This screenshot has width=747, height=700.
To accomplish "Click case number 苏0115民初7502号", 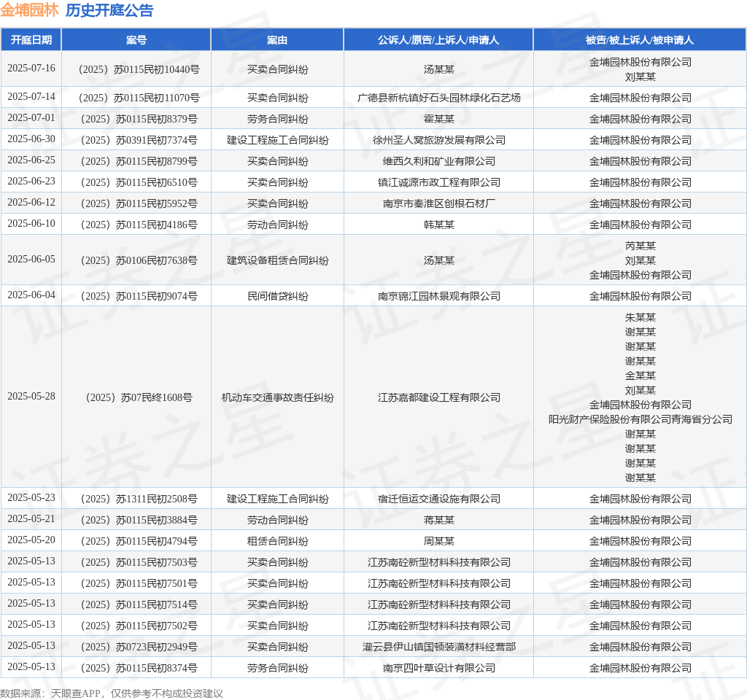I will click(x=139, y=626).
